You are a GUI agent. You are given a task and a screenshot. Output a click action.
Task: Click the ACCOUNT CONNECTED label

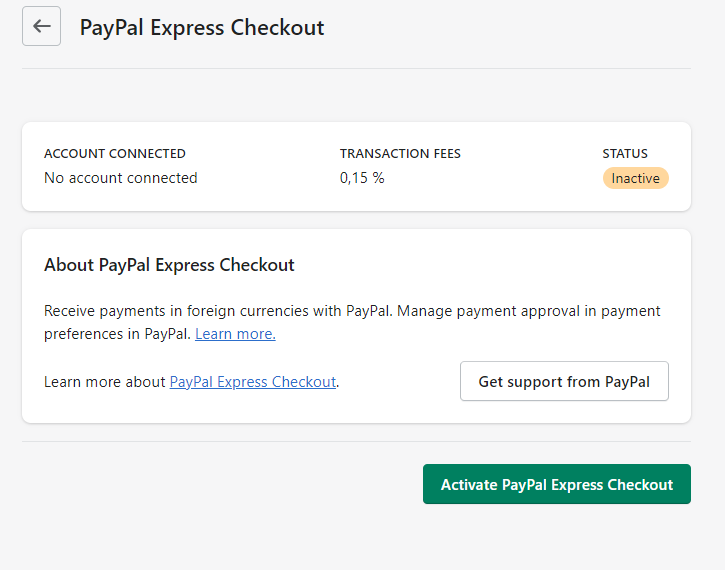(115, 154)
